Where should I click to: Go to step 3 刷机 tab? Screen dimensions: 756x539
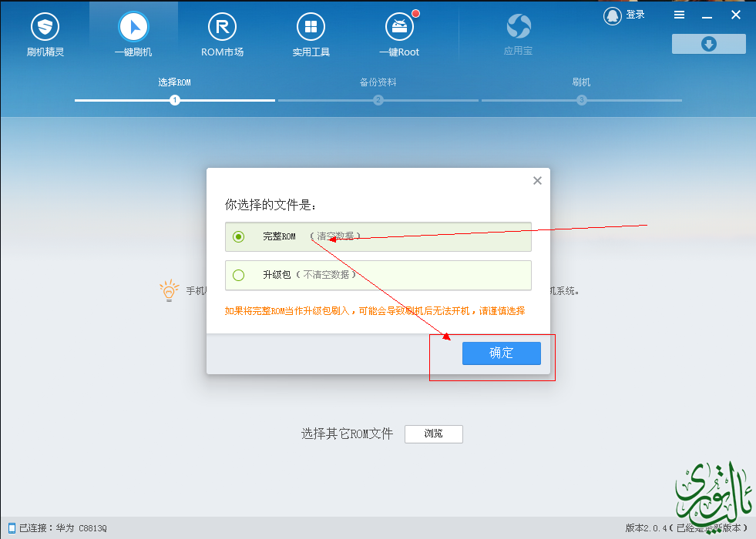(x=581, y=82)
